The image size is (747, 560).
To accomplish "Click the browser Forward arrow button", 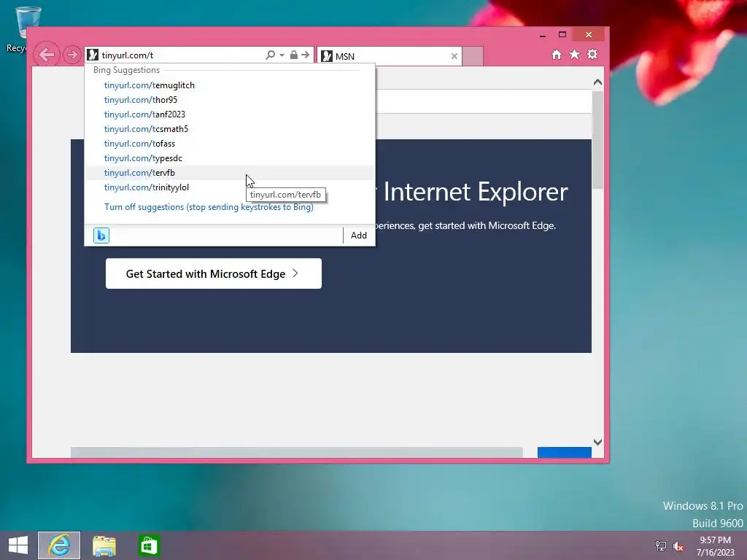I will [x=72, y=55].
